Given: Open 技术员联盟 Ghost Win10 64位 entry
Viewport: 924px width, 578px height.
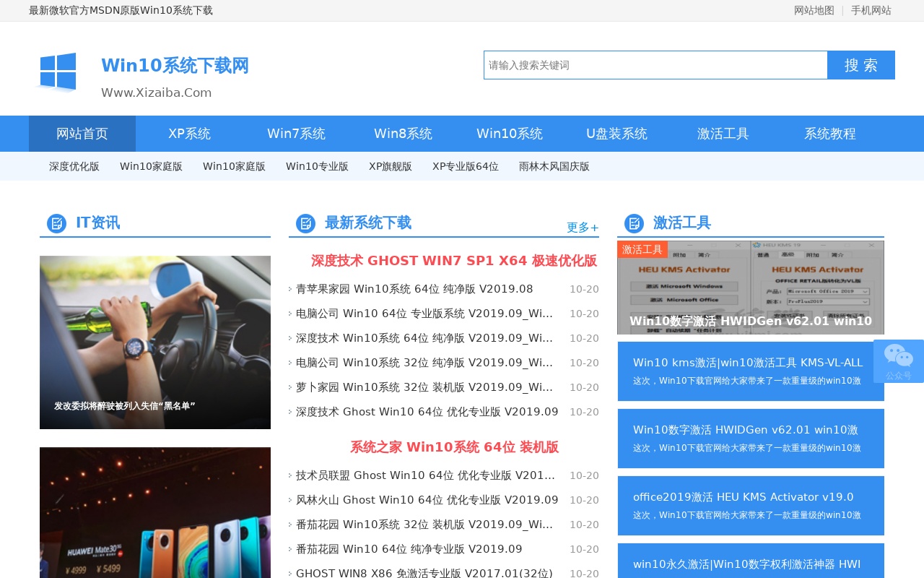Looking at the screenshot, I should point(425,475).
